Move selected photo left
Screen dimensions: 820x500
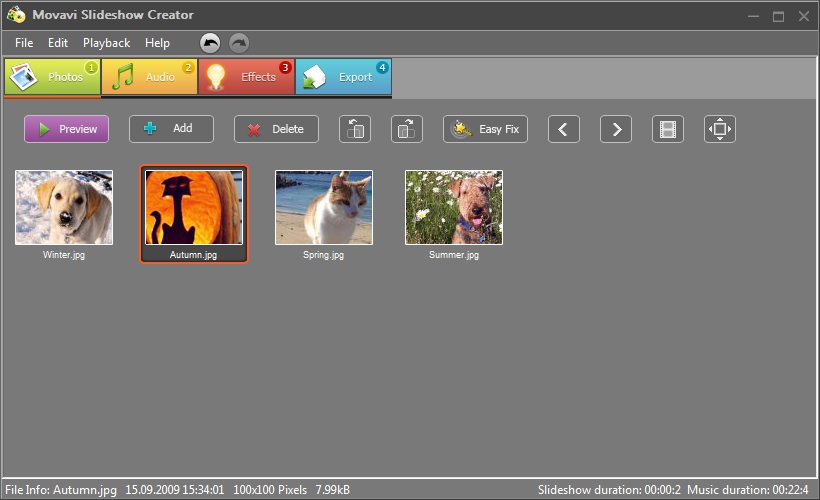point(563,129)
